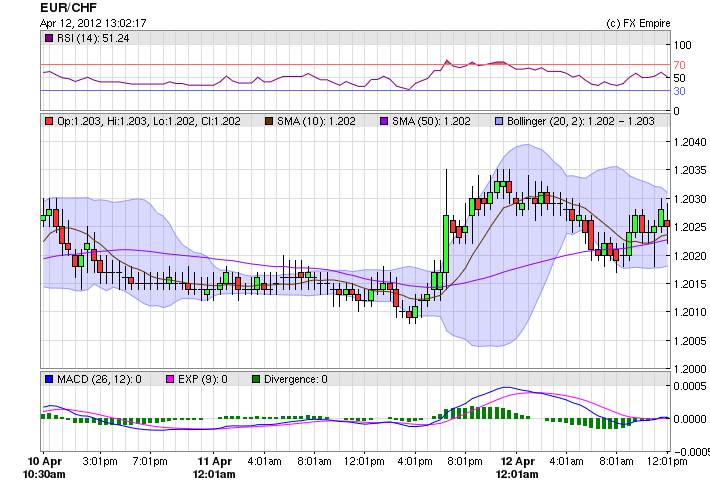The height and width of the screenshot is (487, 710).
Task: Click the Op:1.203, Hi:1.203, Lo:1.202, Cl:1.202 readout
Action: coord(149,121)
